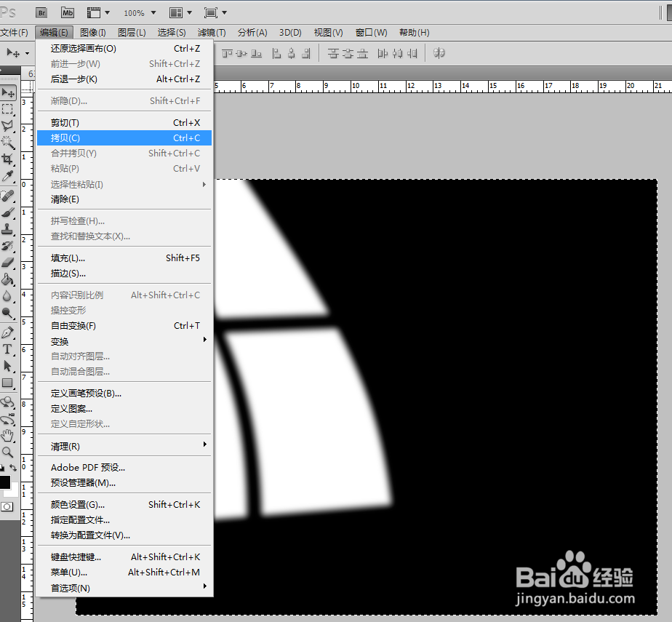Select the Pen tool

(8, 332)
